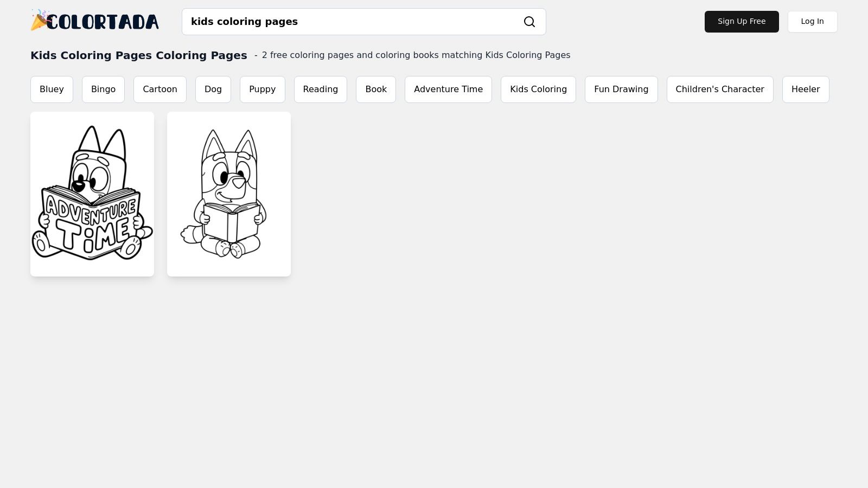This screenshot has height=488, width=868.
Task: Filter results by Cartoon
Action: pos(160,89)
